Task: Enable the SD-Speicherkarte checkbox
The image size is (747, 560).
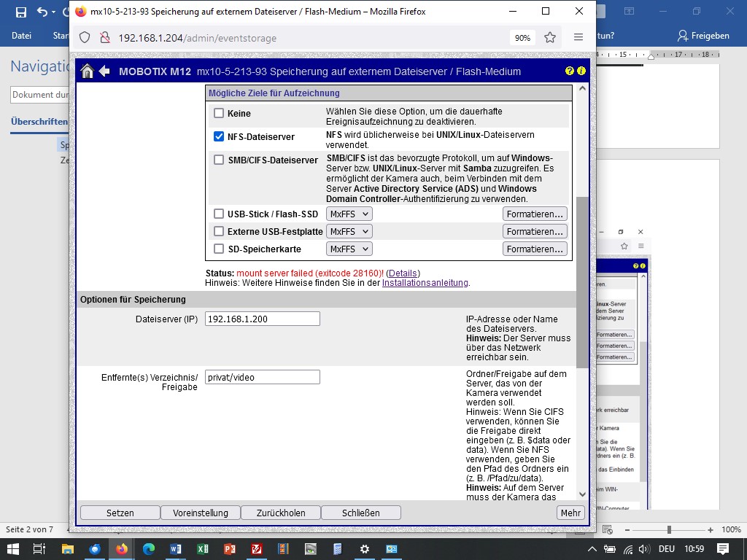Action: 219,249
